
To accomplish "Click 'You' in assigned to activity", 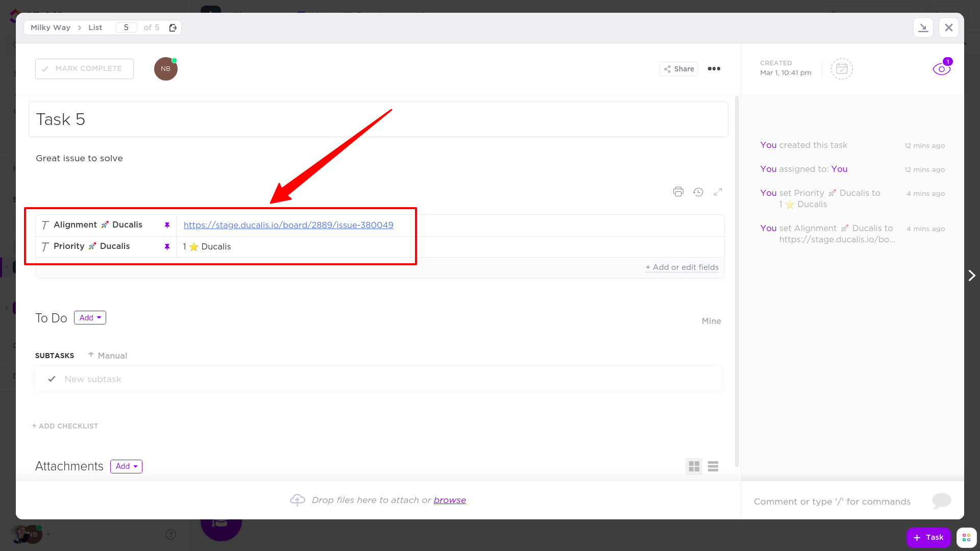I will click(x=839, y=169).
